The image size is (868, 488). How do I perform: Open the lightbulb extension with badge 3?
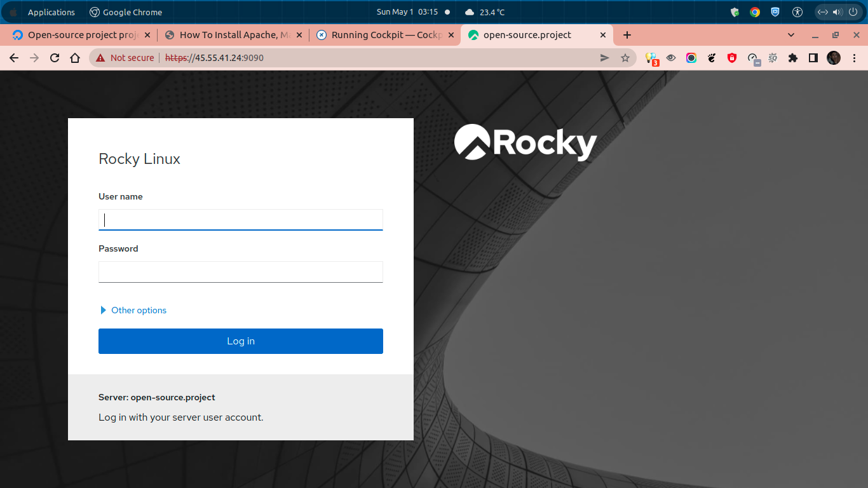[651, 58]
